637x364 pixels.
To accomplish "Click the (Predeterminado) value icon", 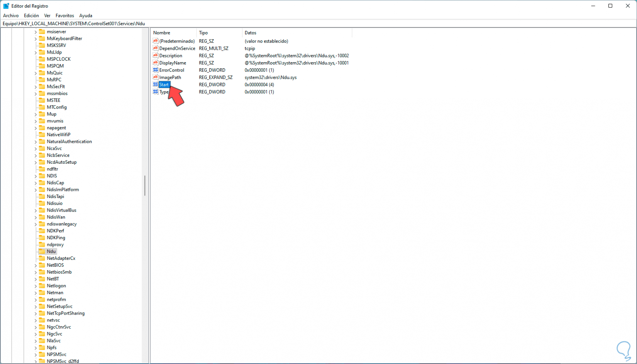I will tap(156, 41).
